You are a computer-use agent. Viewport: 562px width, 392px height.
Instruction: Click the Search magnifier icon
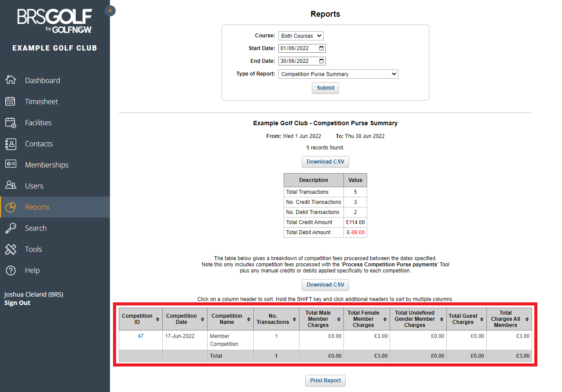click(x=11, y=228)
